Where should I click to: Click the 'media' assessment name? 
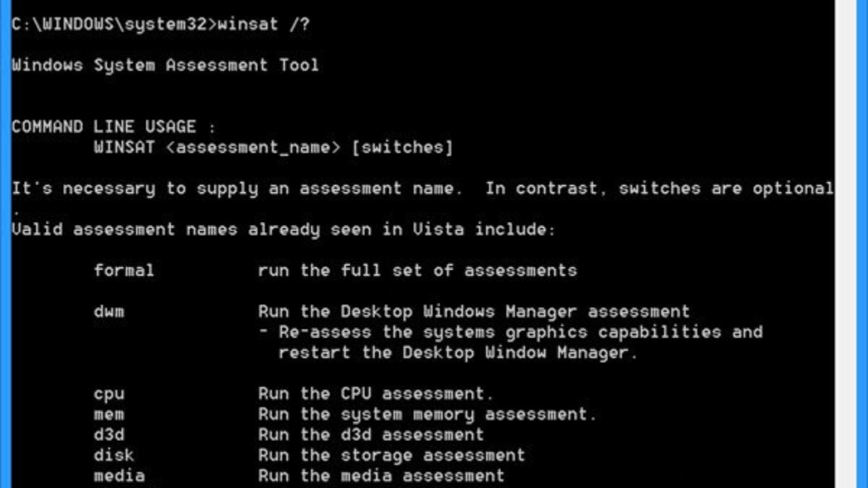[119, 476]
